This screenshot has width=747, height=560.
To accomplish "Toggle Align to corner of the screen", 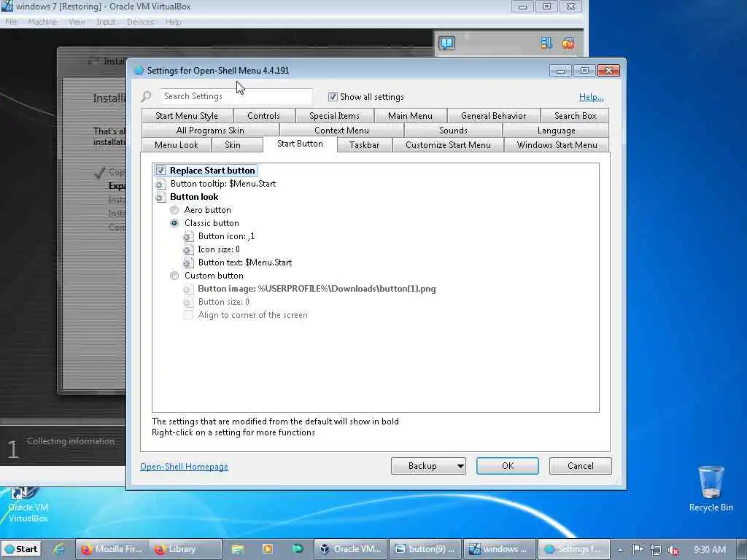I will [x=189, y=315].
